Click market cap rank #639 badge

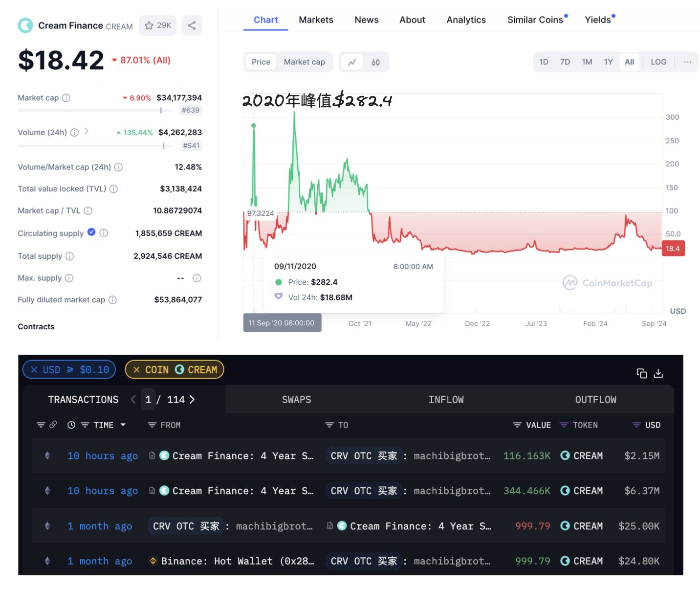pyautogui.click(x=191, y=111)
